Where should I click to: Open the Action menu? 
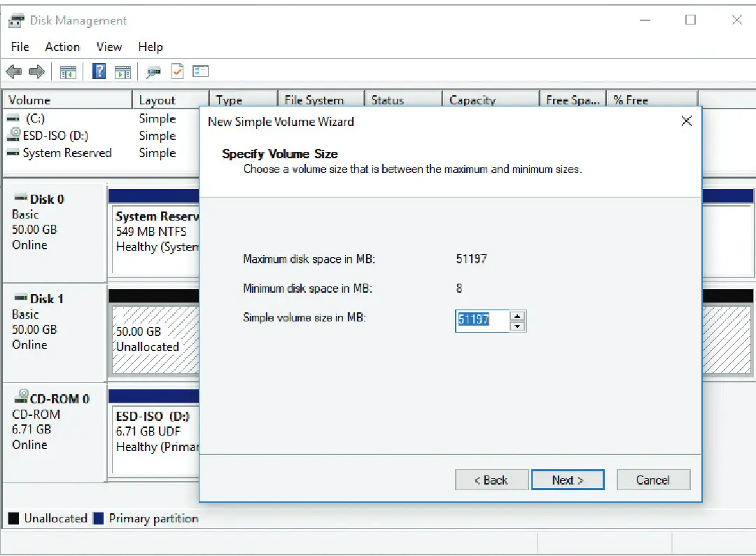[62, 47]
